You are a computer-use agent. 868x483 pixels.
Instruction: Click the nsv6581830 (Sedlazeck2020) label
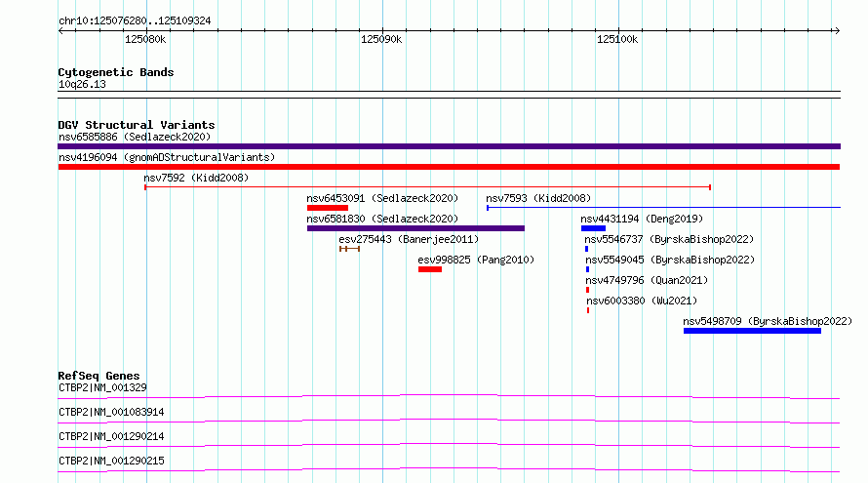[382, 219]
